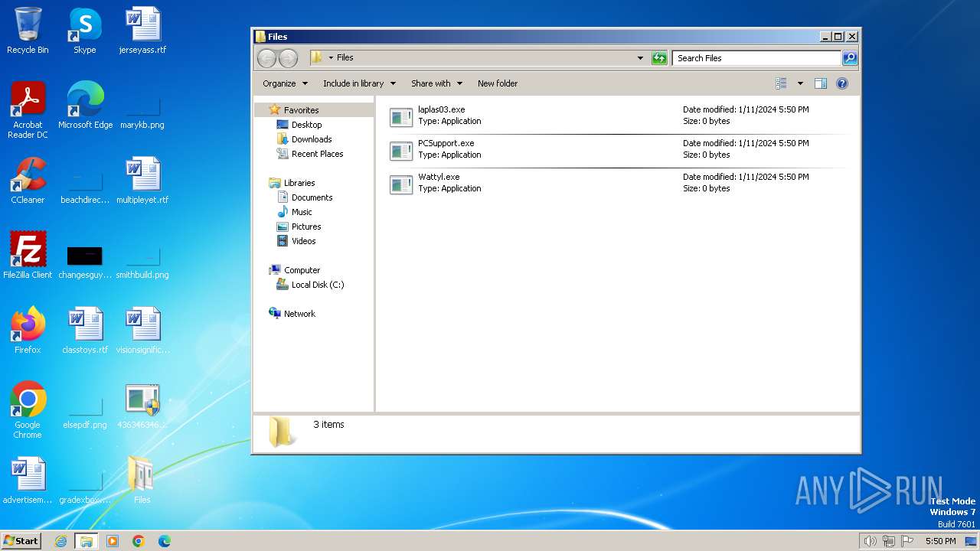Change the view icon in toolbar
The image size is (980, 551).
[781, 83]
